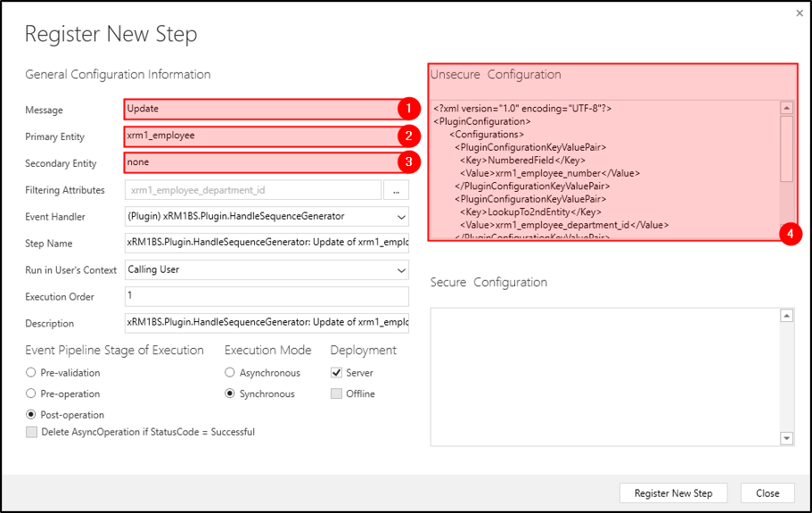Enable the Offline deployment checkbox
Image resolution: width=812 pixels, height=513 pixels.
pos(336,393)
